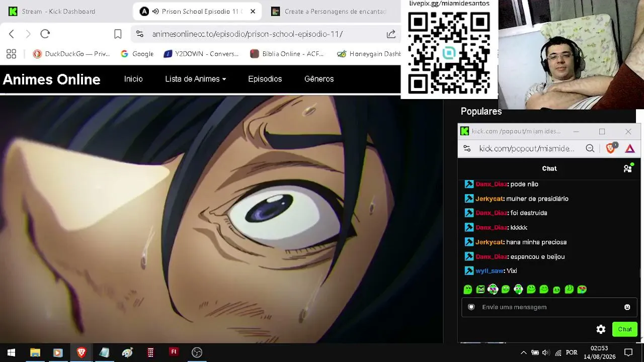Image resolution: width=644 pixels, height=362 pixels.
Task: Go to Animes Online home logo
Action: tap(52, 79)
